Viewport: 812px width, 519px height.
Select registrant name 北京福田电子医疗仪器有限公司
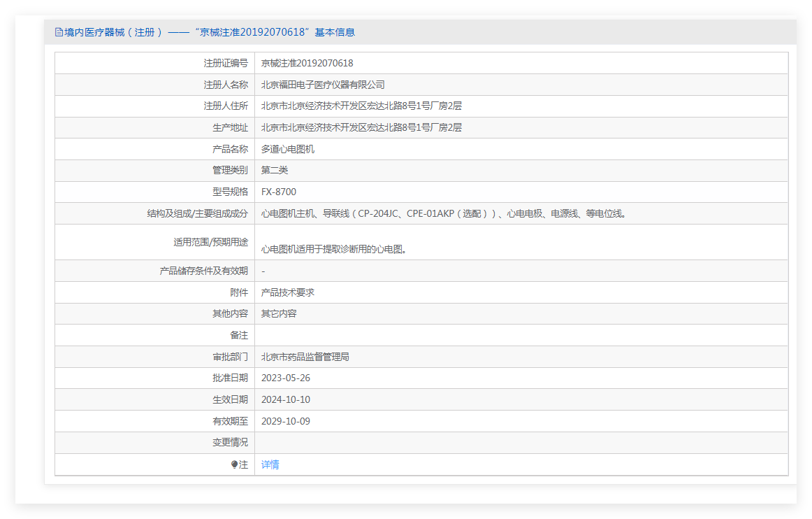[323, 85]
